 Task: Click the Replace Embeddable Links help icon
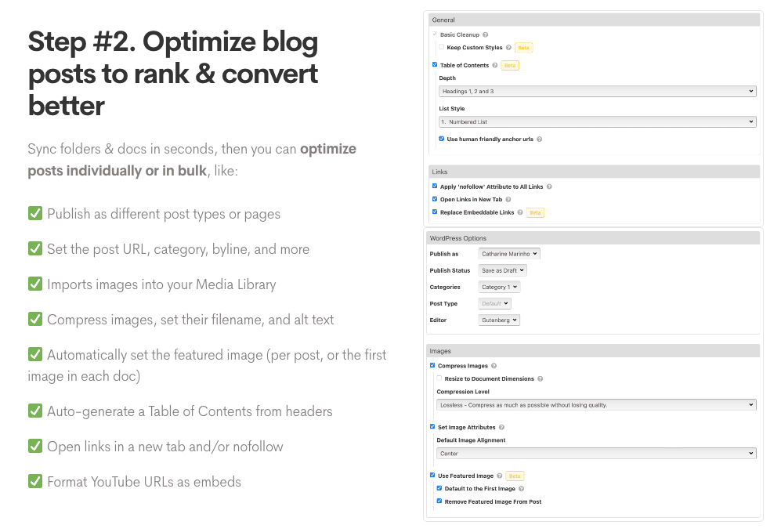click(520, 212)
